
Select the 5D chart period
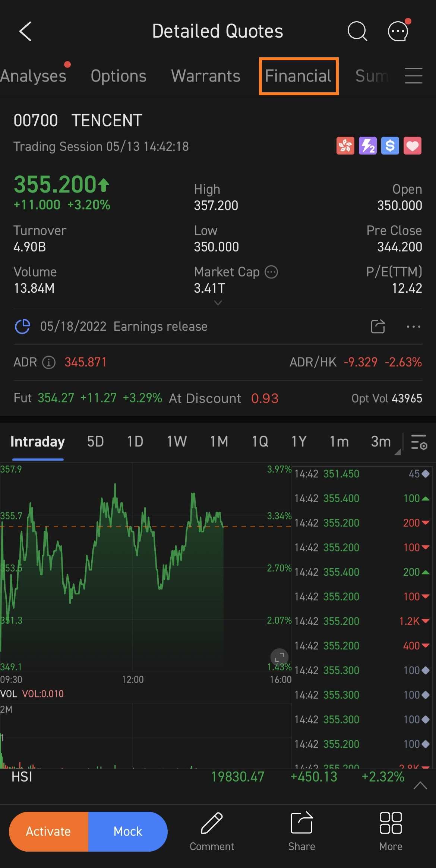click(95, 442)
